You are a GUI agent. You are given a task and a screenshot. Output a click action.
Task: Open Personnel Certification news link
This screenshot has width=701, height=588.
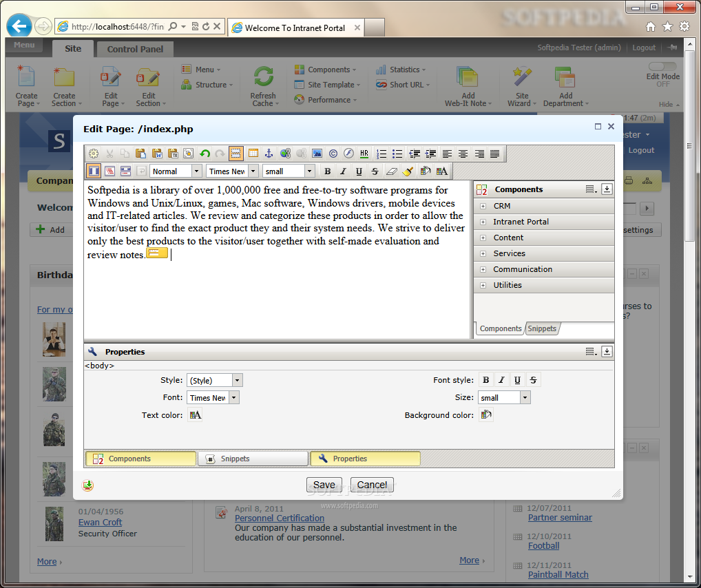[x=280, y=518]
